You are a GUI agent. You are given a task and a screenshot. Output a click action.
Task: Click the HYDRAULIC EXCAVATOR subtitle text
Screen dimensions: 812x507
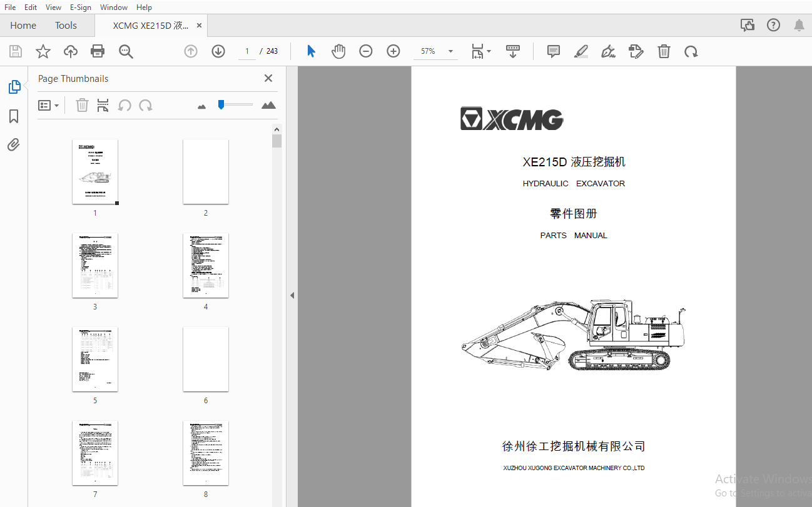click(x=574, y=184)
